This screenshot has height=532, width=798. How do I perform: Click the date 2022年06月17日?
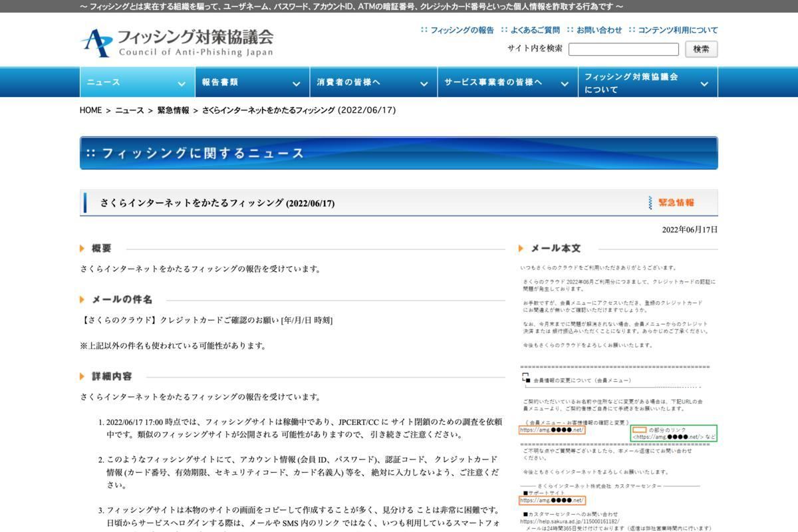pos(690,229)
